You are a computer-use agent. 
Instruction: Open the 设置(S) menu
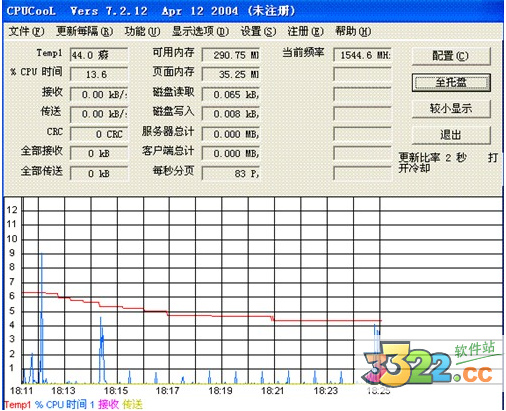[x=258, y=31]
